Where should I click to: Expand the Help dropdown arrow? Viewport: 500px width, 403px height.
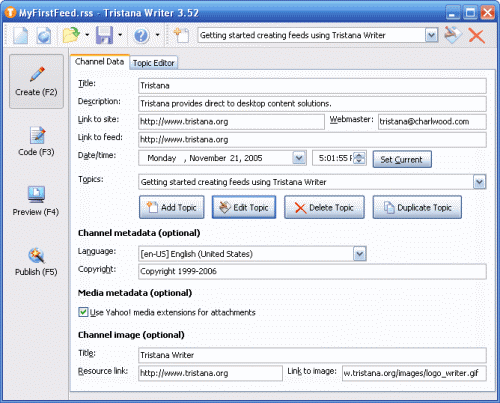[157, 35]
